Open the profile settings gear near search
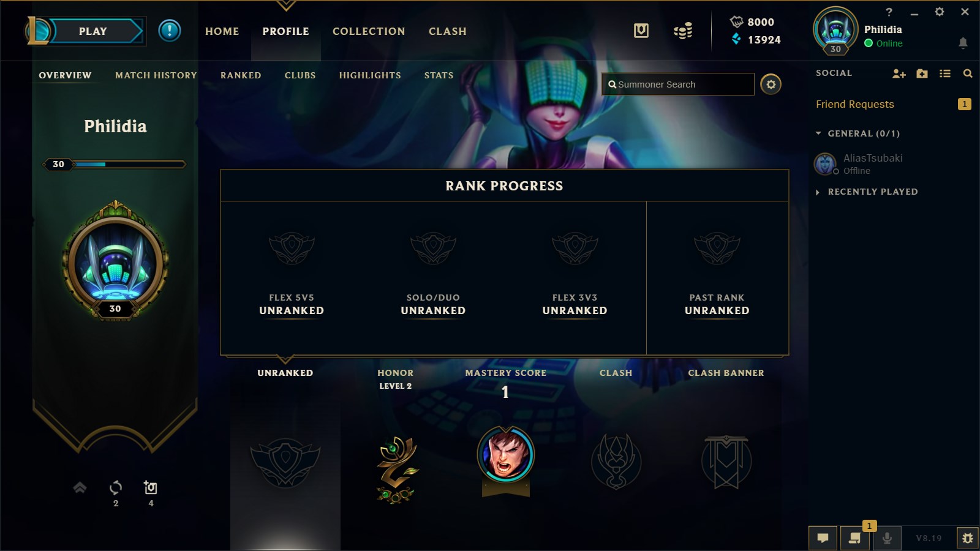 coord(771,84)
